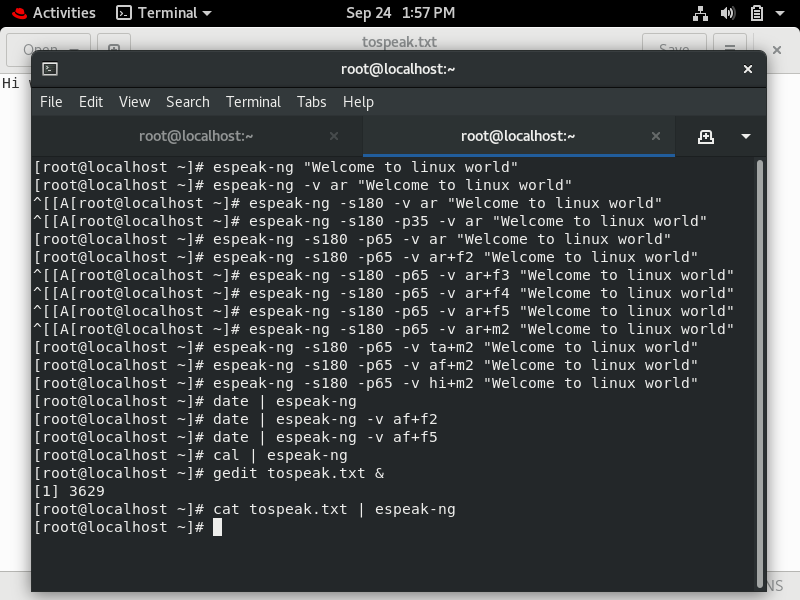Save the tospeak.txt file in gedit
800x600 pixels.
pos(672,48)
